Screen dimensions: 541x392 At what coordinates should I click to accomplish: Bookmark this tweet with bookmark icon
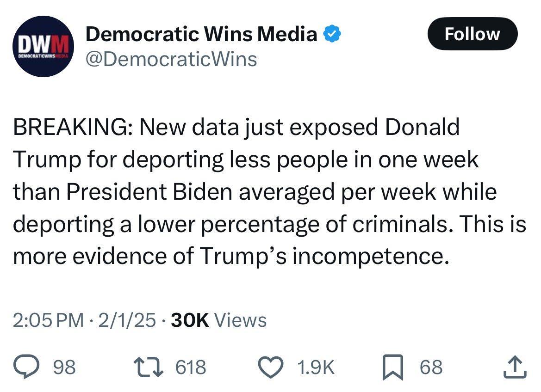(x=392, y=367)
